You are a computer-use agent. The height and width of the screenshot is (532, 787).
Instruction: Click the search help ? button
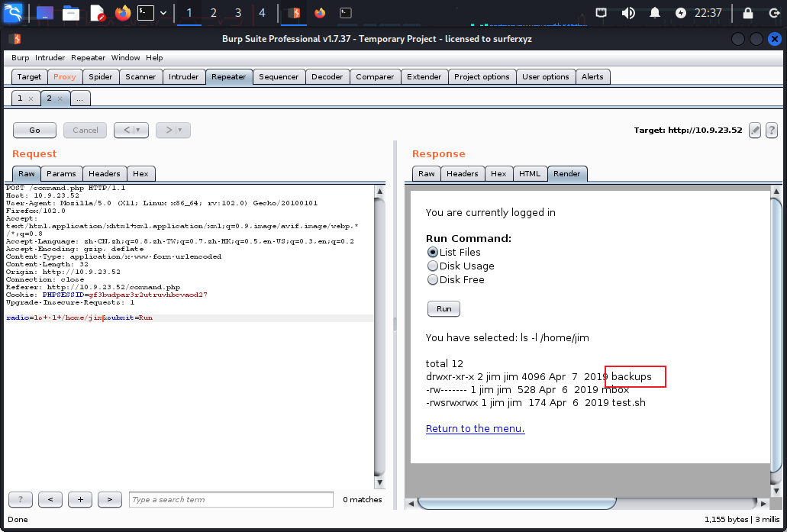(x=21, y=499)
